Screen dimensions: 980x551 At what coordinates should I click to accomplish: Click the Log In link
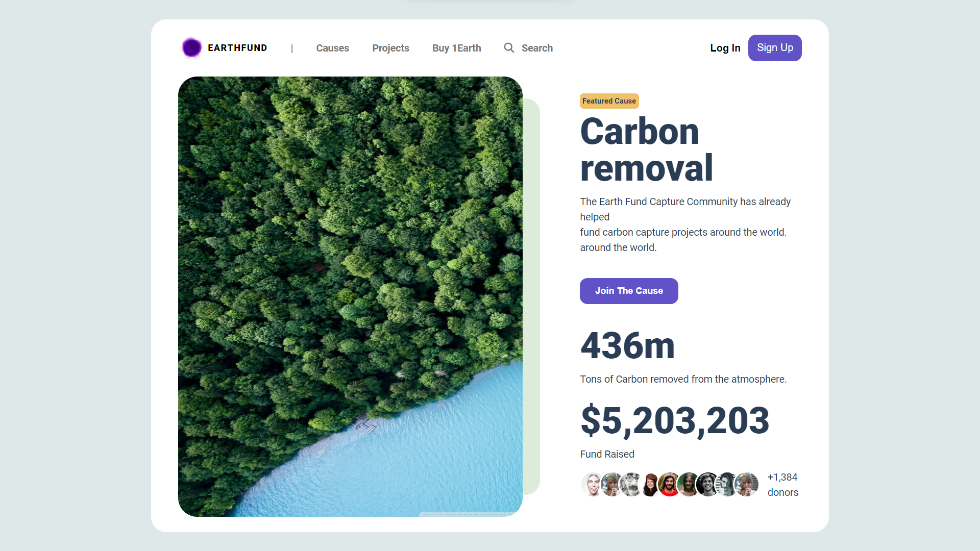pos(725,48)
